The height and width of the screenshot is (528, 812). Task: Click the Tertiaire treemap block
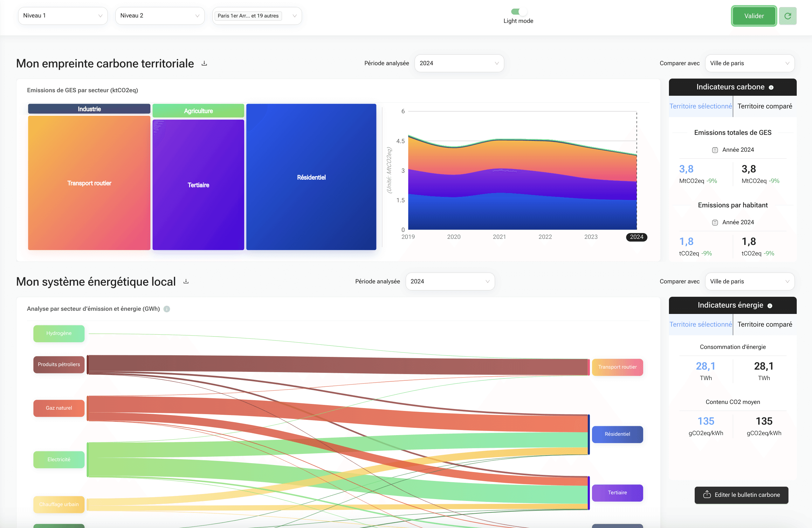[x=198, y=185]
